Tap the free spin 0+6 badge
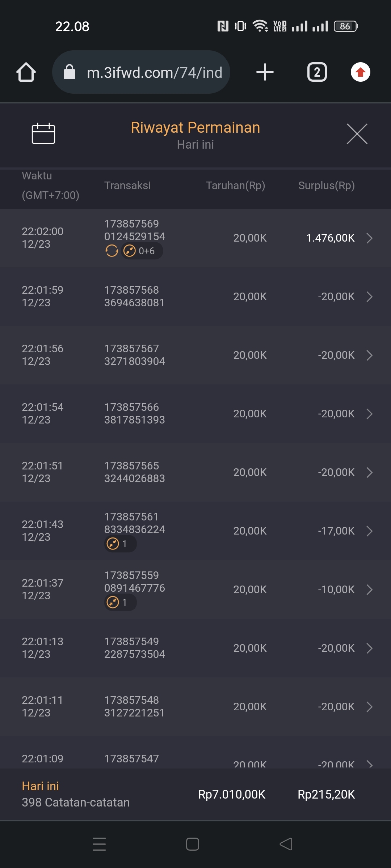Screen dimensions: 391x868 point(142,251)
